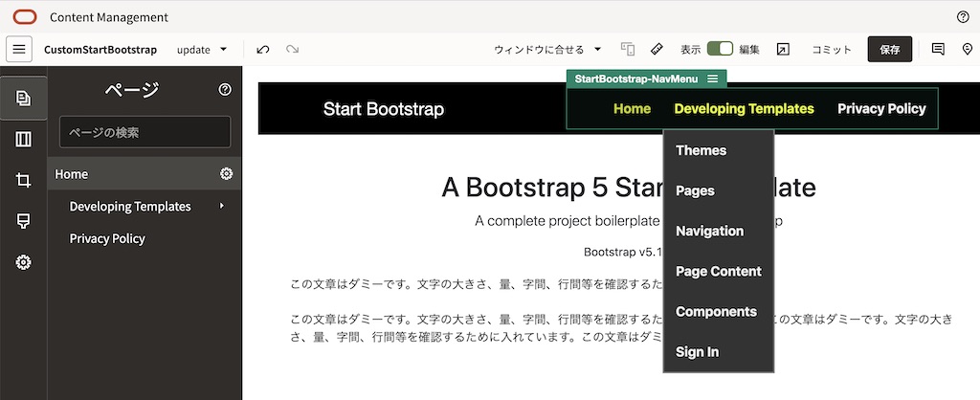Open the comments speech bubble icon
Image resolution: width=980 pixels, height=400 pixels.
(938, 49)
